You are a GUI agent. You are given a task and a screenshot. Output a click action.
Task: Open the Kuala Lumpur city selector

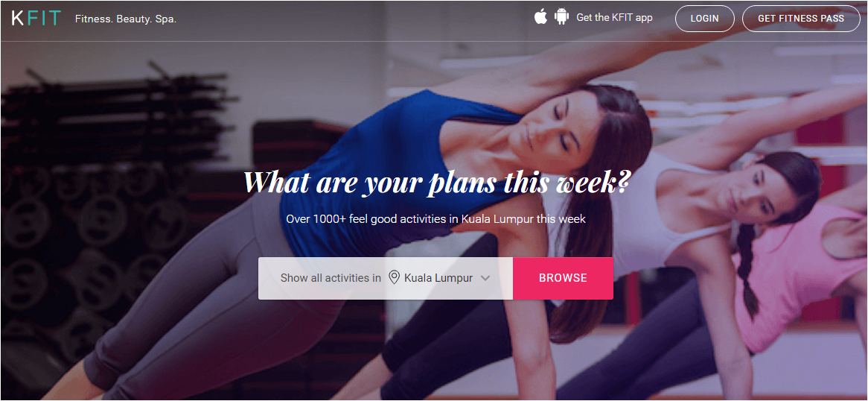[x=439, y=278]
